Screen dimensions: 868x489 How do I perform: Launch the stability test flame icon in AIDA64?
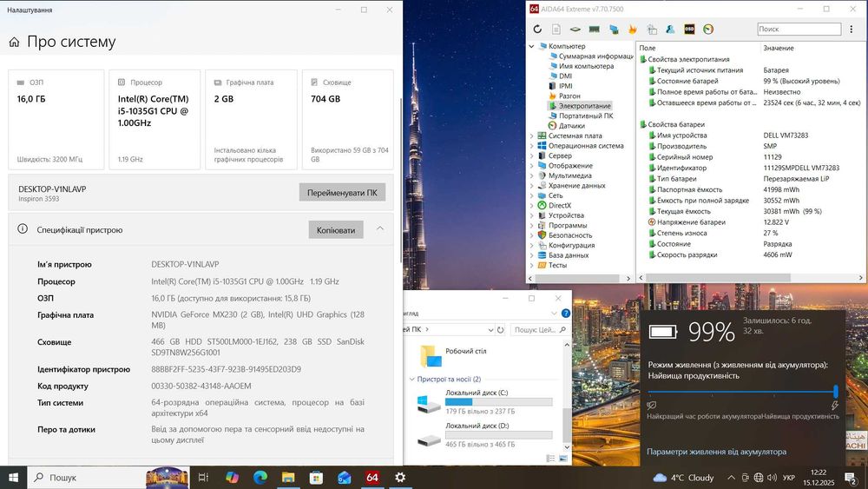click(x=632, y=30)
